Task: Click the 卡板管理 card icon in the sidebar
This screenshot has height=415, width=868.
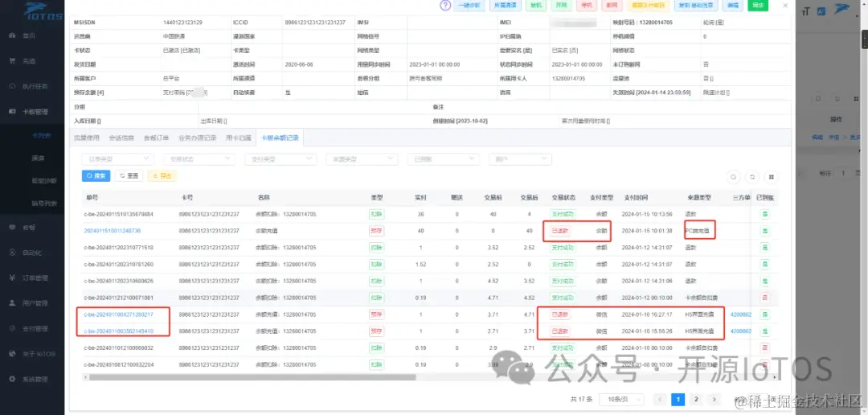Action: (x=11, y=111)
